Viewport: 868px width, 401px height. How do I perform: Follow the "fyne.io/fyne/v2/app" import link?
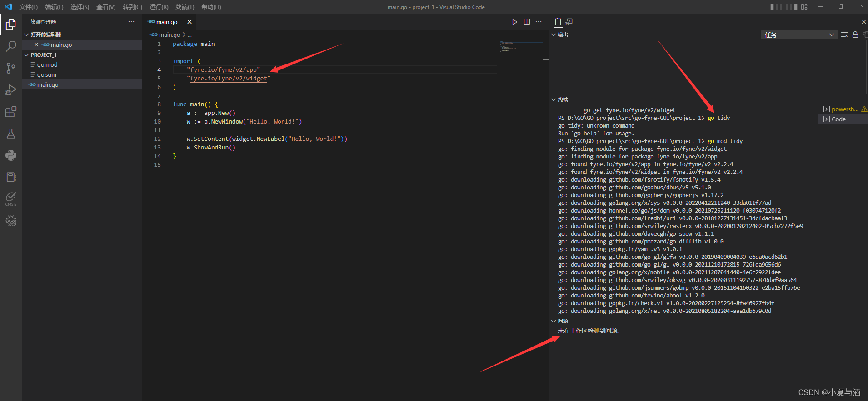(223, 70)
